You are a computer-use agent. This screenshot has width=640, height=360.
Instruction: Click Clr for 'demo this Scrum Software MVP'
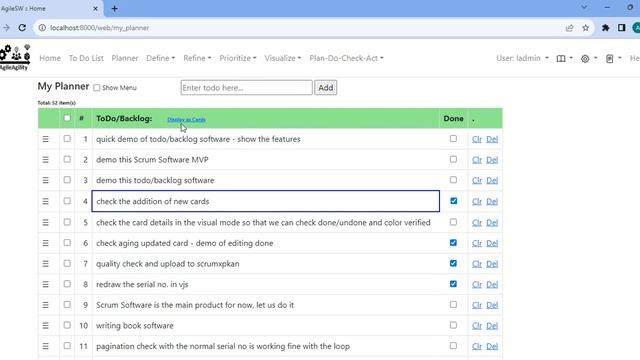[477, 160]
